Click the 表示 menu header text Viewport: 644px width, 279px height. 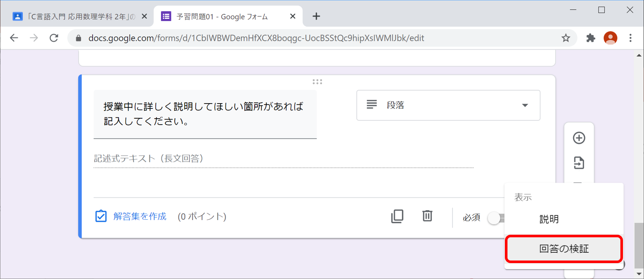click(x=523, y=198)
